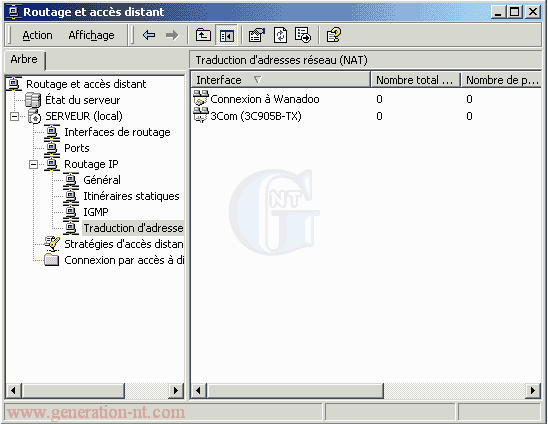Click the SERVEUR (local) server icon
The image size is (548, 424).
[34, 116]
